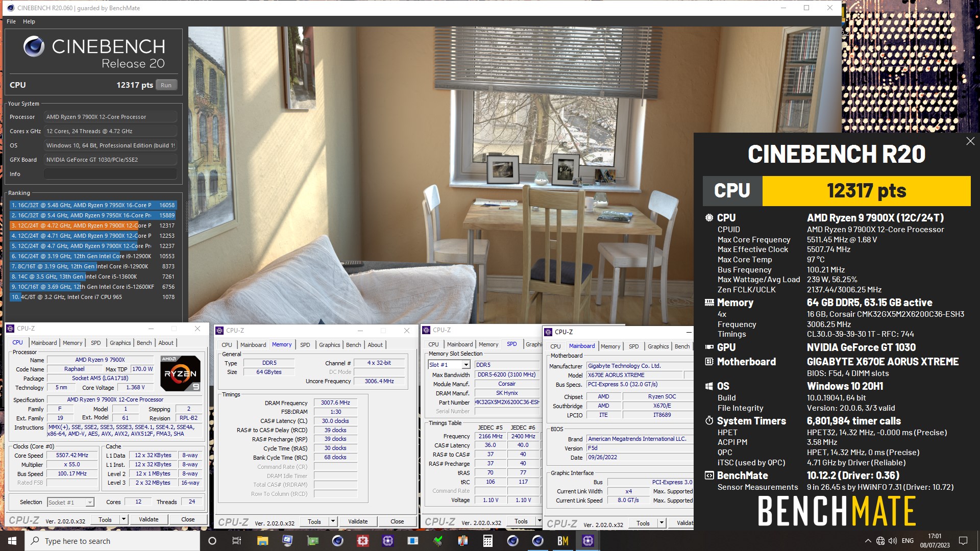Expand Tools arrow in CPU-Z SPD window
The width and height of the screenshot is (980, 551).
point(539,521)
